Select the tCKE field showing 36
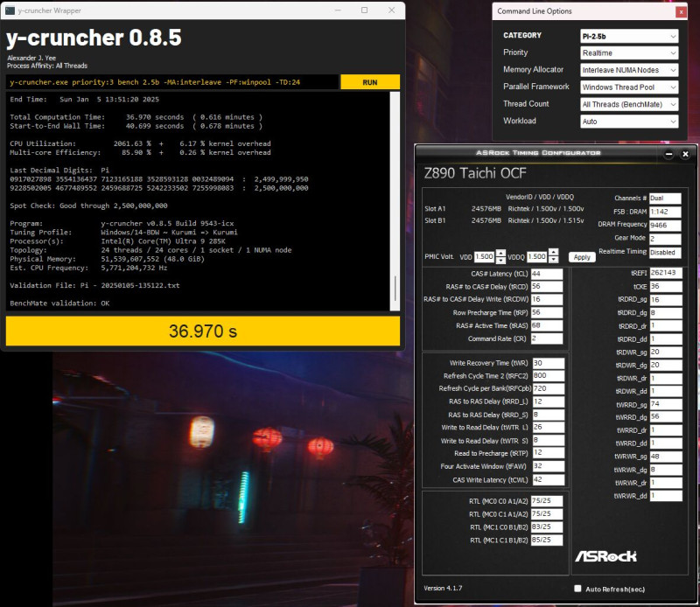Viewport: 700px width, 607px height. (x=666, y=286)
